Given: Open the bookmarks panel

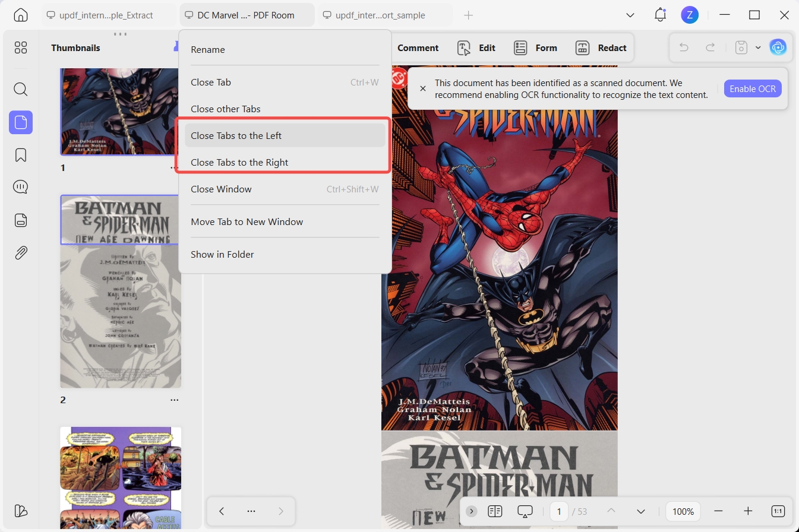Looking at the screenshot, I should tap(21, 155).
